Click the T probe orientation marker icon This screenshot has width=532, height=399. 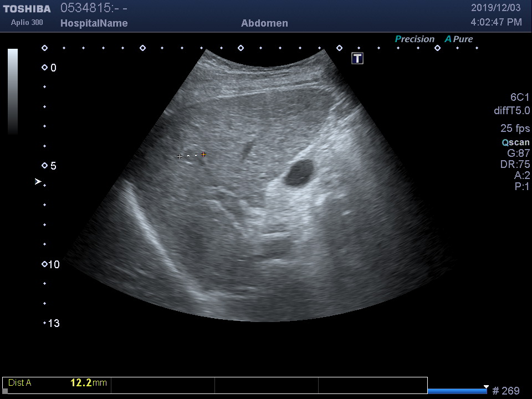tap(357, 58)
